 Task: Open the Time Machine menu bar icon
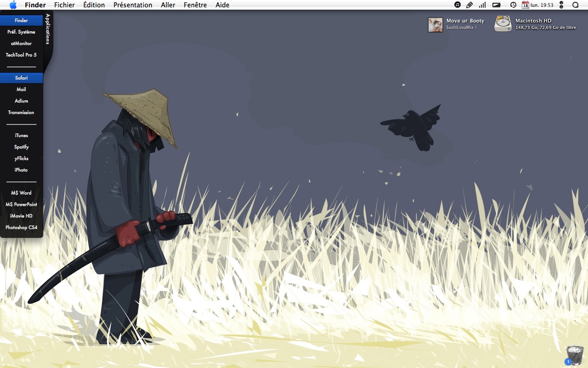pyautogui.click(x=513, y=5)
